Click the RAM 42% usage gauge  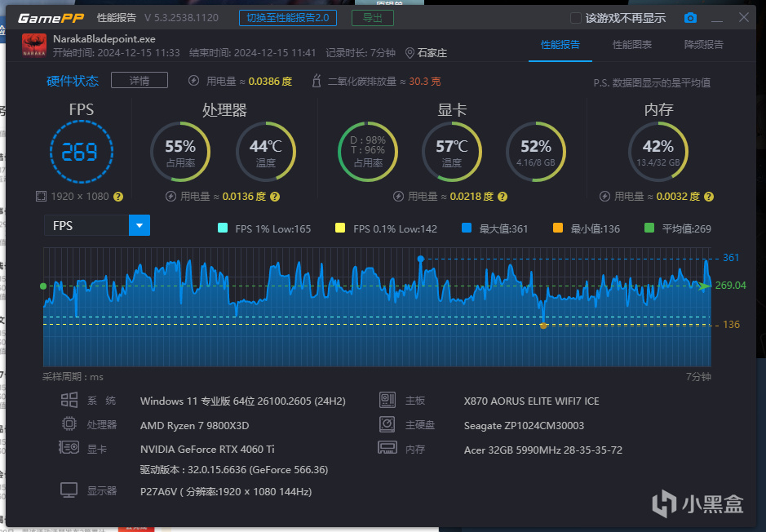[658, 152]
